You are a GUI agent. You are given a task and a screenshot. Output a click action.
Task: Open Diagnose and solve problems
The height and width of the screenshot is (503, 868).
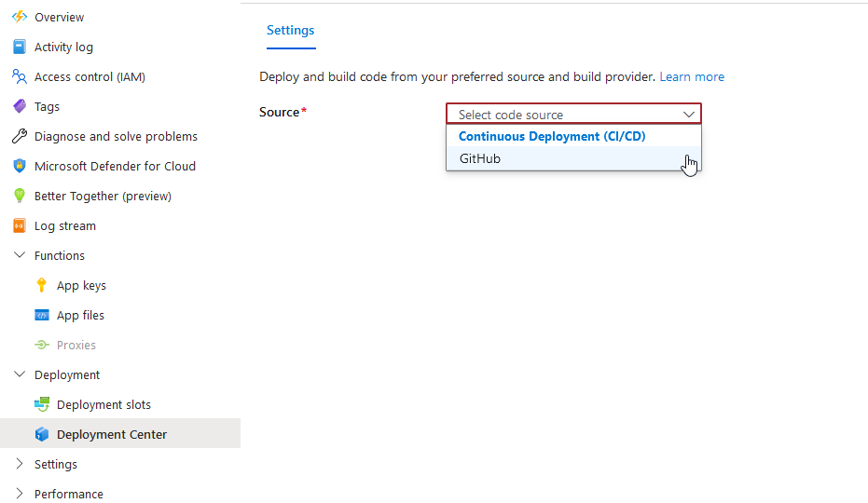(116, 137)
